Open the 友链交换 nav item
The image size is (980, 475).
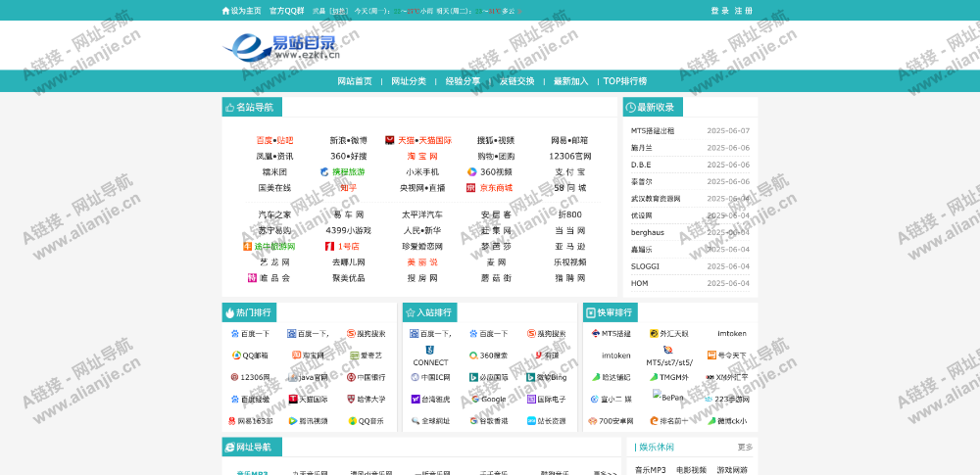tap(516, 81)
